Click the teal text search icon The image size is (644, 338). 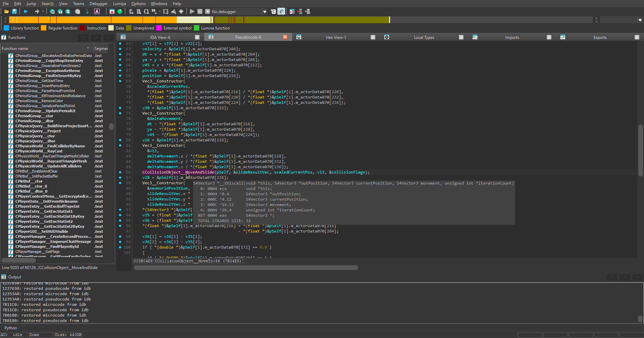click(x=60, y=11)
